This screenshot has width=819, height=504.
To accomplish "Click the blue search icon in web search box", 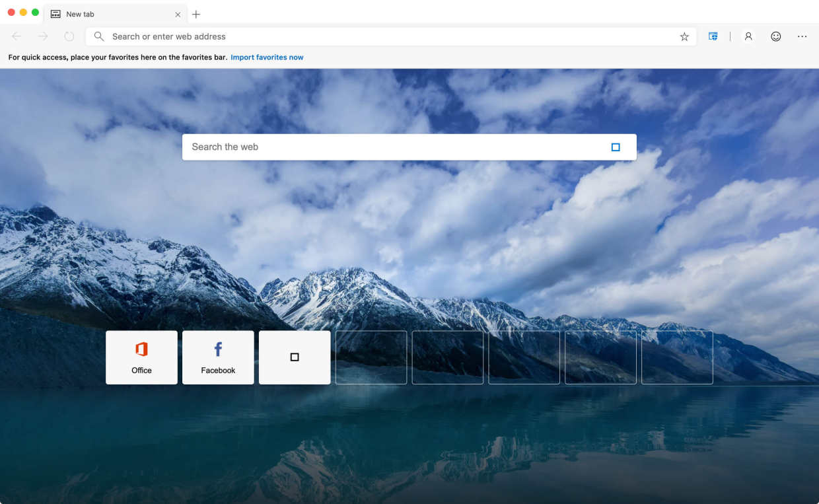I will coord(616,147).
